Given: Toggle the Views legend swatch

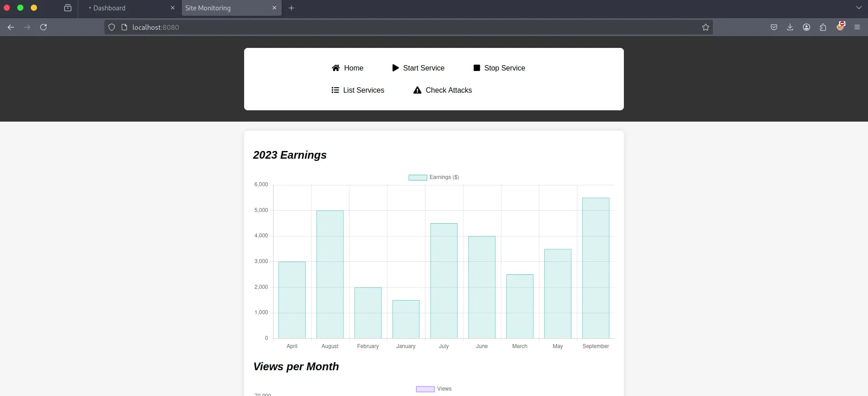Looking at the screenshot, I should pyautogui.click(x=425, y=389).
